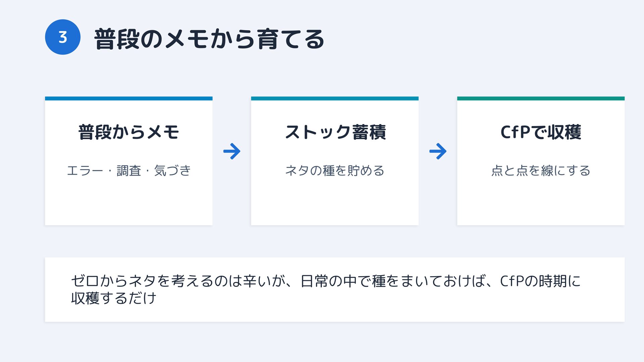Click the blue circle number 3 badge
This screenshot has height=362, width=644.
point(63,37)
